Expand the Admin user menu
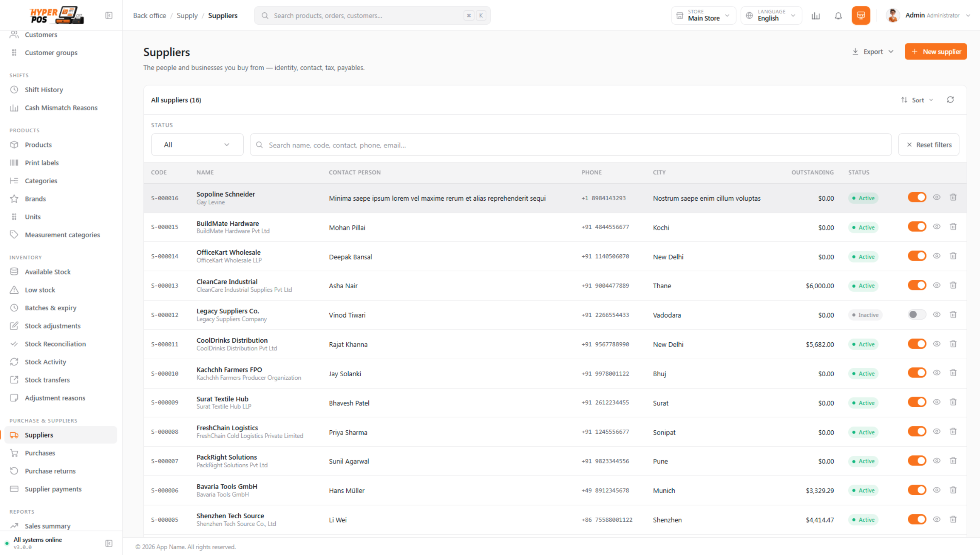980x555 pixels. [x=928, y=15]
